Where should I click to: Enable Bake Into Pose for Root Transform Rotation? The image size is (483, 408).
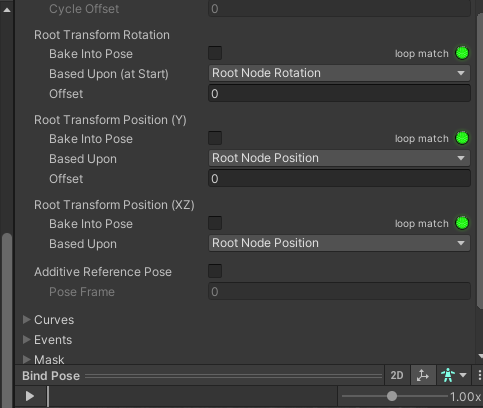[x=215, y=53]
